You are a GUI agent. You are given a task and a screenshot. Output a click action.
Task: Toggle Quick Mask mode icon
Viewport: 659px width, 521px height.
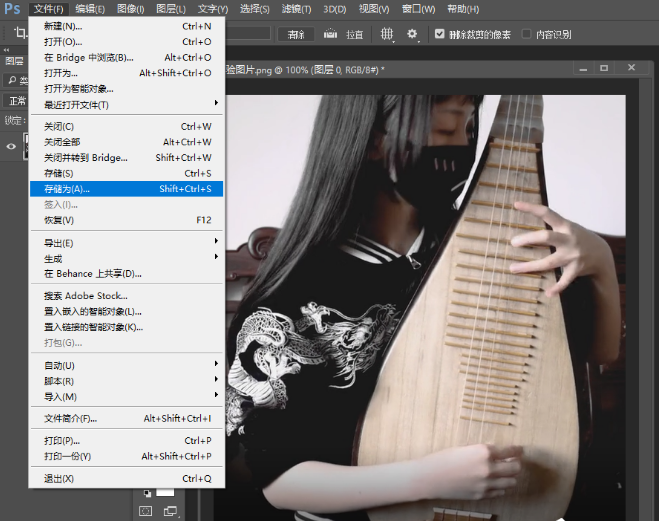click(x=145, y=511)
